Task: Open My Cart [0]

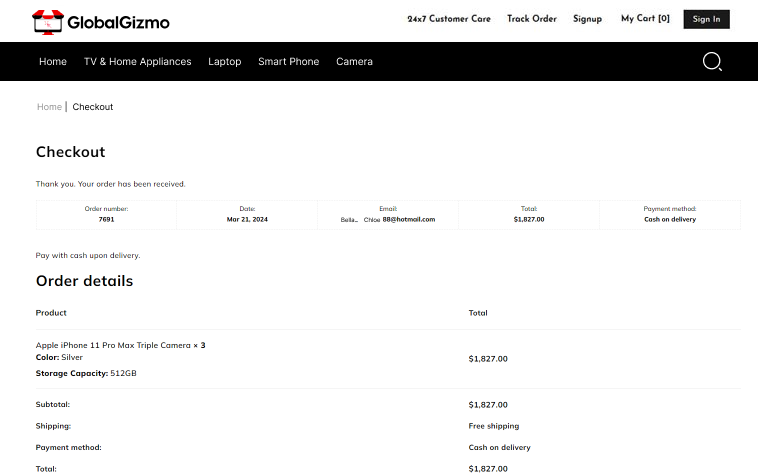Action: click(x=645, y=19)
